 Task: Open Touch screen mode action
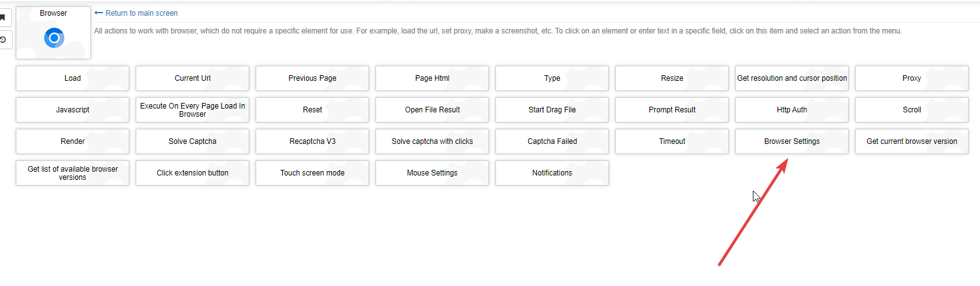tap(312, 173)
